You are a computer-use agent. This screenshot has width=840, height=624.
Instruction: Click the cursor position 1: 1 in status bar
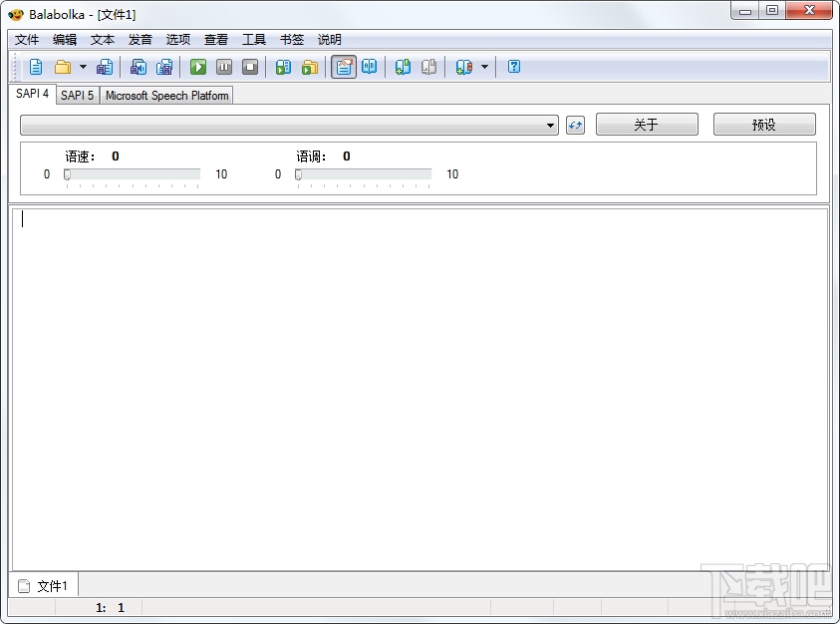click(111, 607)
